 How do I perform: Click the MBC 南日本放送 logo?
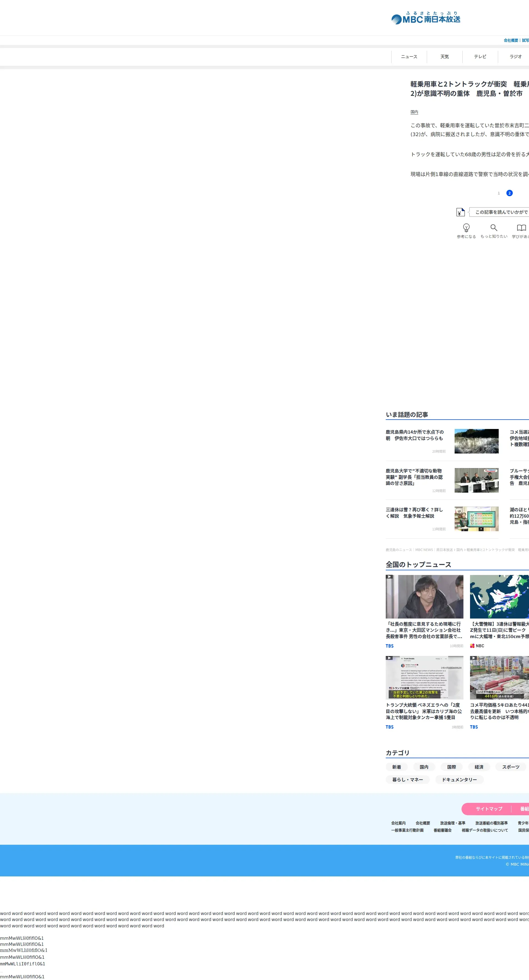pyautogui.click(x=425, y=18)
